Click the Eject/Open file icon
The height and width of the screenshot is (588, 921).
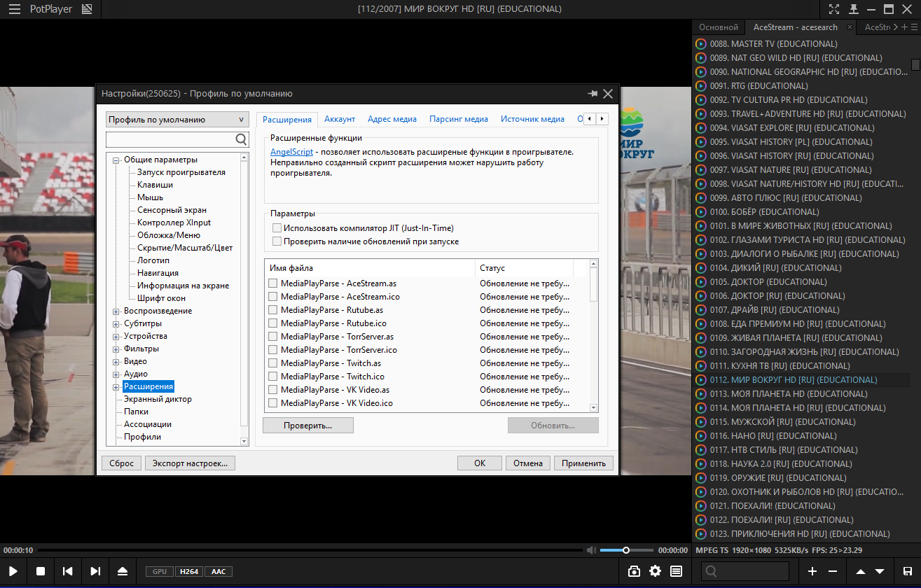coord(123,571)
